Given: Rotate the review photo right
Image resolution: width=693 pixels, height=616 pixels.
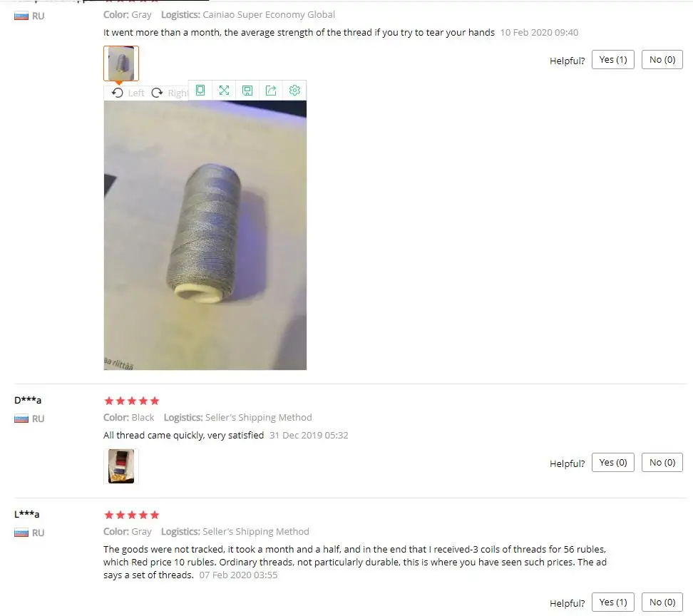Looking at the screenshot, I should click(170, 93).
